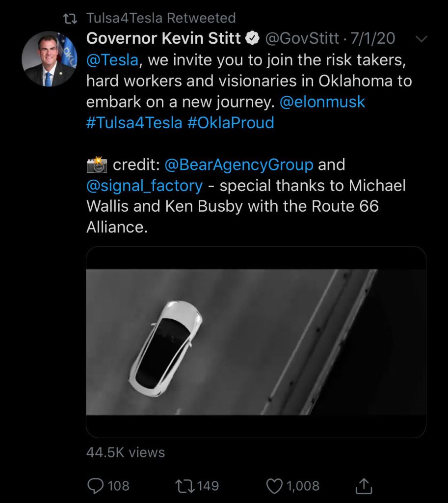
Task: Tap the retweet arrows icon
Action: 184,486
